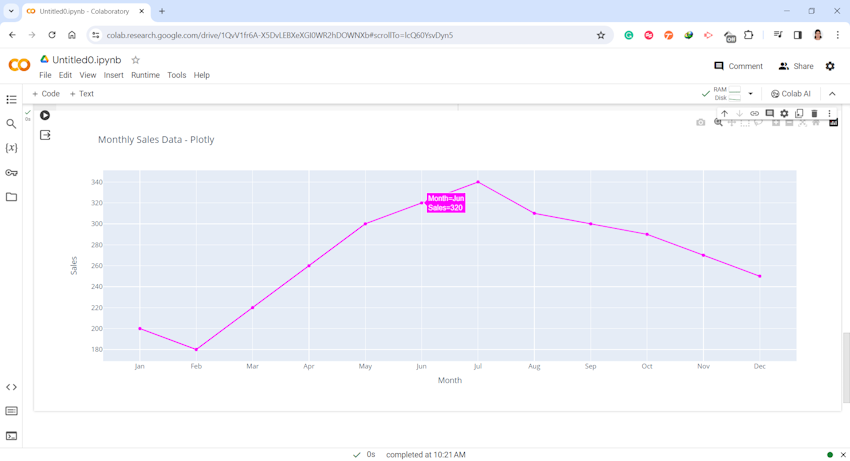Open the secrets key icon in sidebar
The image size is (850, 461).
[11, 172]
